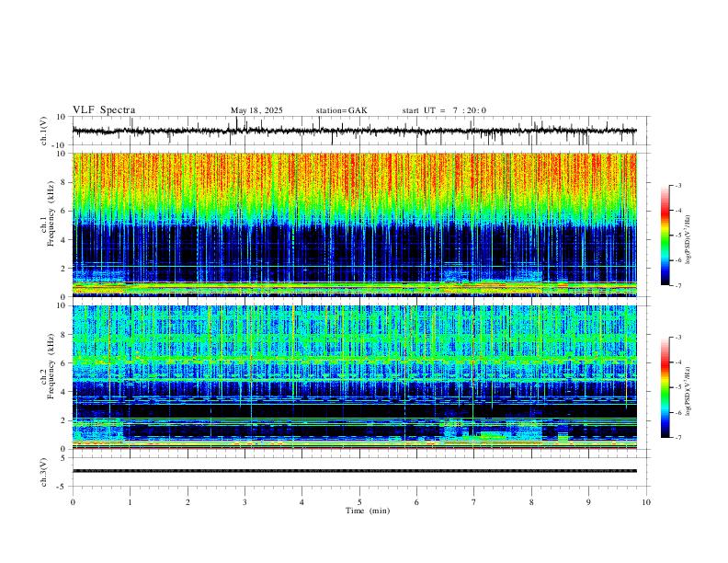728x563 pixels.
Task: Click the date text "May 18, 2025"
Action: (x=256, y=110)
